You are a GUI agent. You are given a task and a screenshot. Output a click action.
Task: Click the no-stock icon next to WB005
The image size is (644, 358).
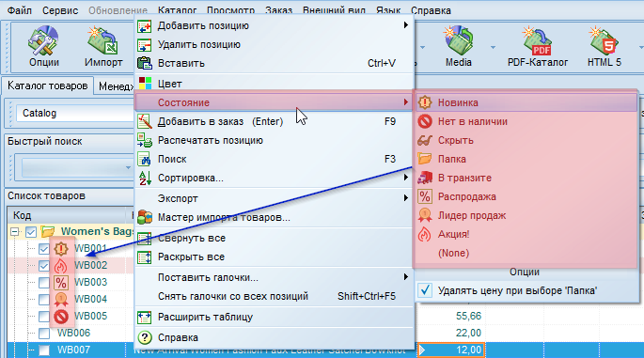click(x=61, y=316)
